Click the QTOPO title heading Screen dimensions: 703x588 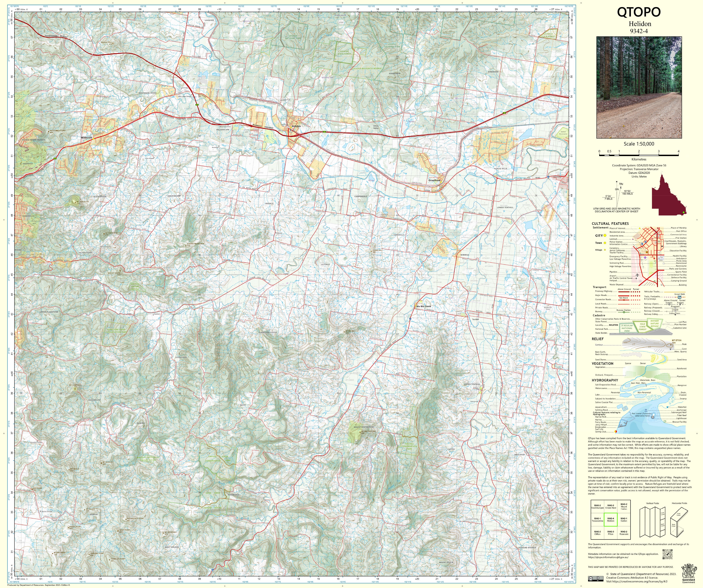[x=639, y=12]
